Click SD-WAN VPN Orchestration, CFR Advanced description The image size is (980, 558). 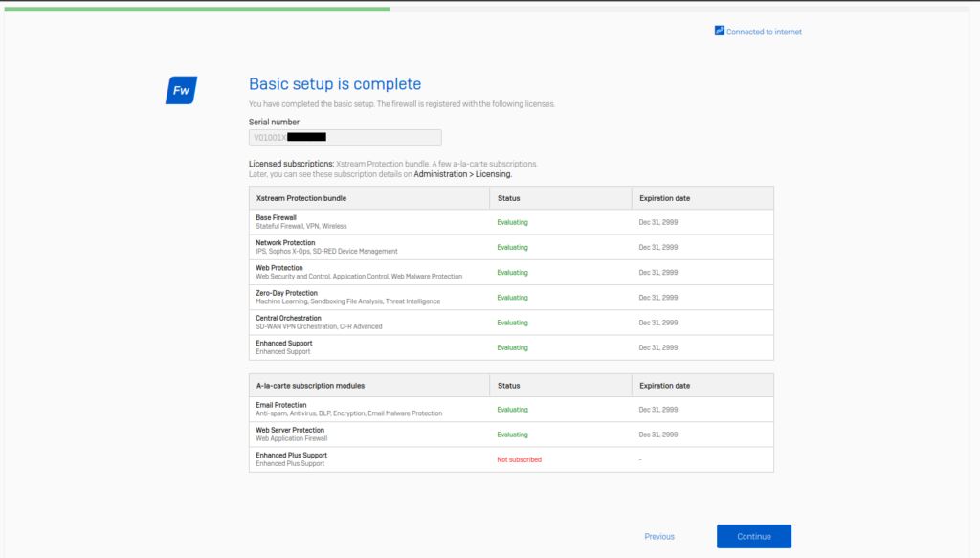[318, 326]
